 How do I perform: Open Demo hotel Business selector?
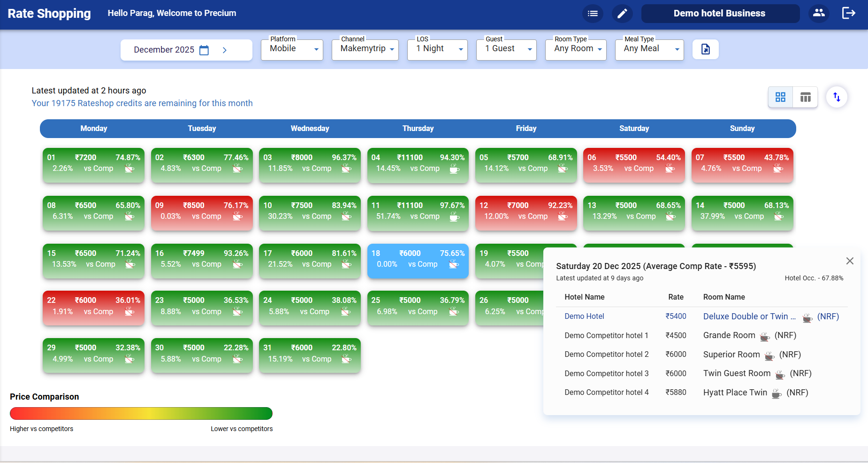tap(720, 13)
